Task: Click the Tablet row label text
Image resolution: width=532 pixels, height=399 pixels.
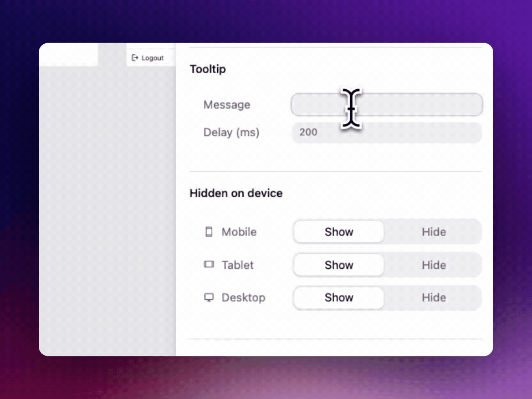Action: click(237, 265)
